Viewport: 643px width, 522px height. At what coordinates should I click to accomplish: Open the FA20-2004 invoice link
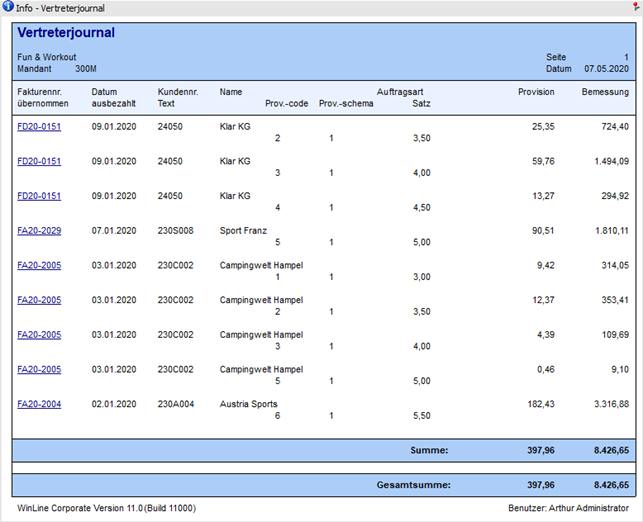(x=39, y=404)
